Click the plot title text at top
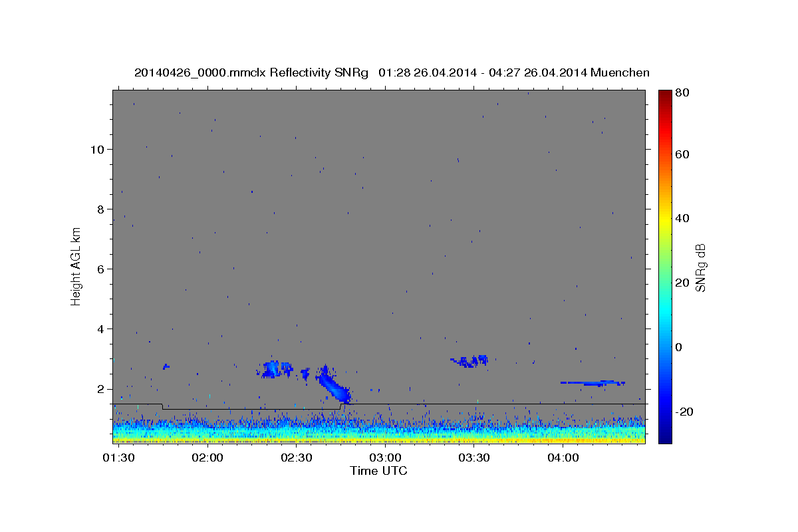 point(392,72)
